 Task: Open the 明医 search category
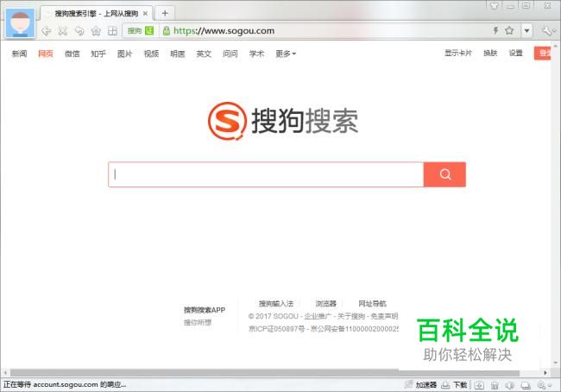tap(178, 54)
